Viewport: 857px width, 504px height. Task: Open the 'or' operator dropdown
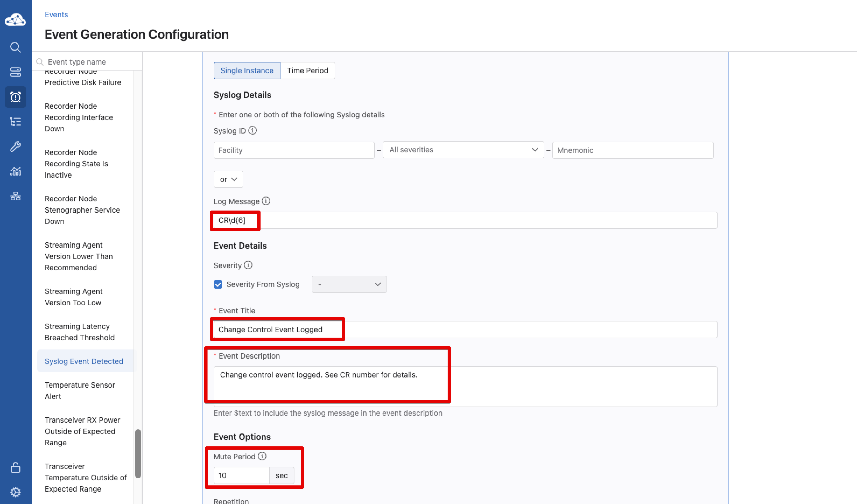228,179
